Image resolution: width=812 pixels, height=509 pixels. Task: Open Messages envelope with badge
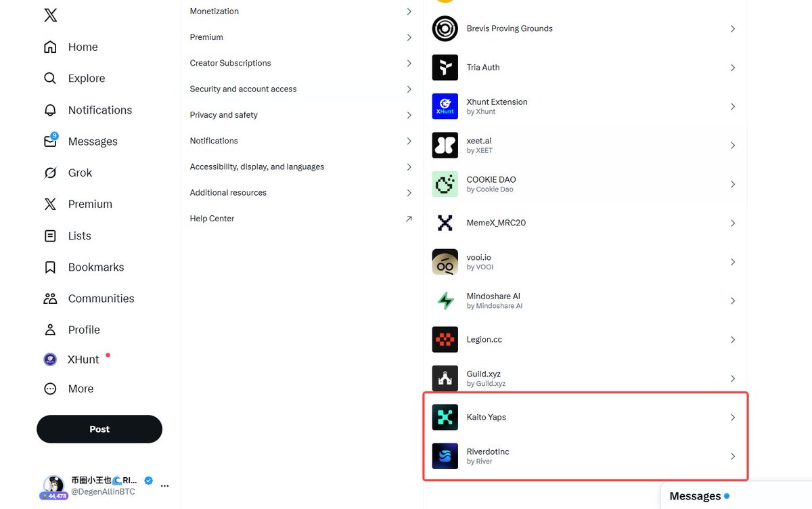[x=50, y=141]
